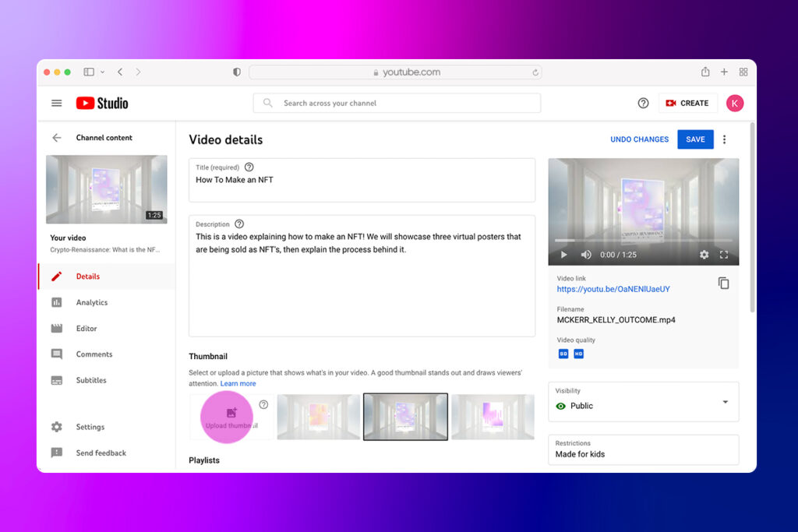Open the help question mark icon

pos(643,102)
